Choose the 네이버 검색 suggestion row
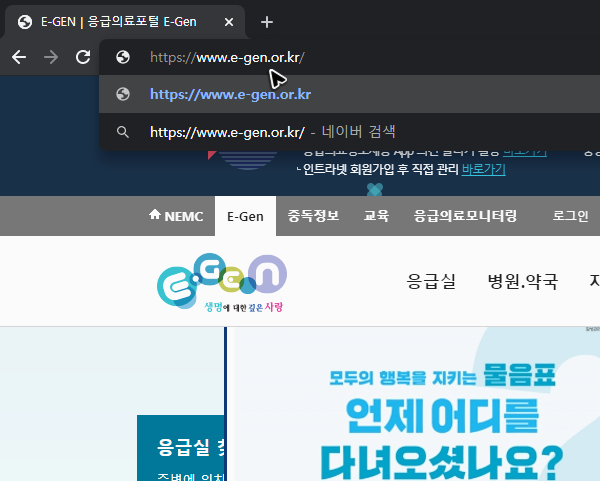Image resolution: width=600 pixels, height=481 pixels. point(349,132)
